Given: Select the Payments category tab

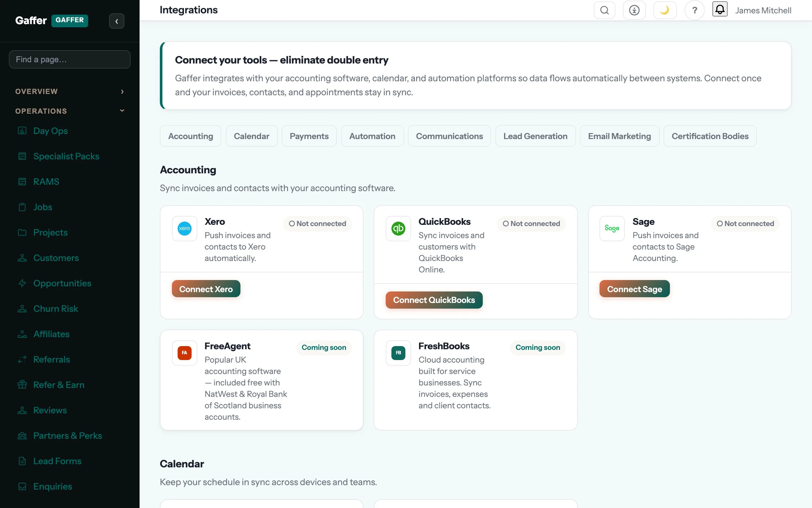Looking at the screenshot, I should point(309,136).
